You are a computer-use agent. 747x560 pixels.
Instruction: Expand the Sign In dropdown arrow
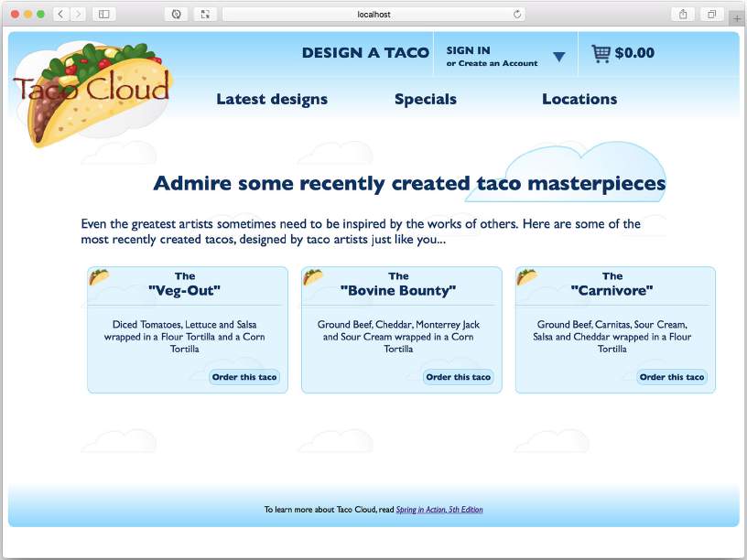coord(558,57)
